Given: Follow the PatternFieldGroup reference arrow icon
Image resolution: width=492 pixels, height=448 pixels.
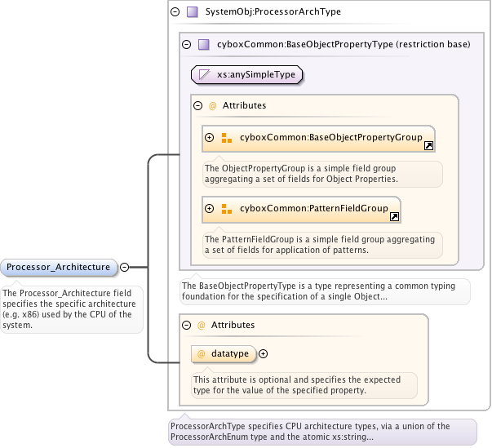Looking at the screenshot, I should [394, 216].
